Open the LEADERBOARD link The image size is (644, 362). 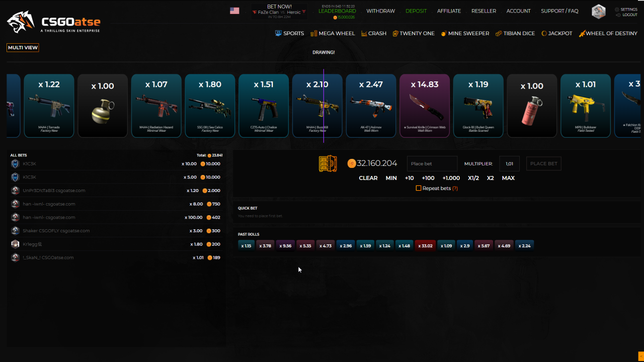coord(337,11)
